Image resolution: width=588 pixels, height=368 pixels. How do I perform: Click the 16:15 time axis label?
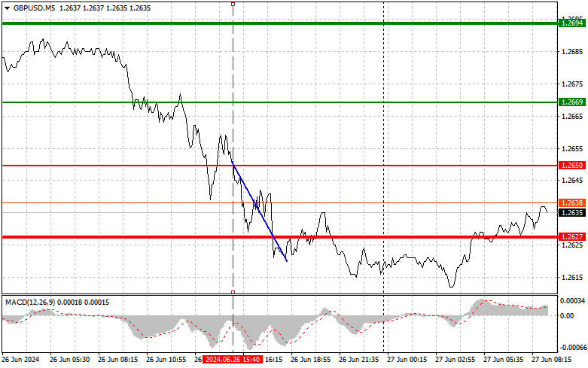click(x=274, y=360)
